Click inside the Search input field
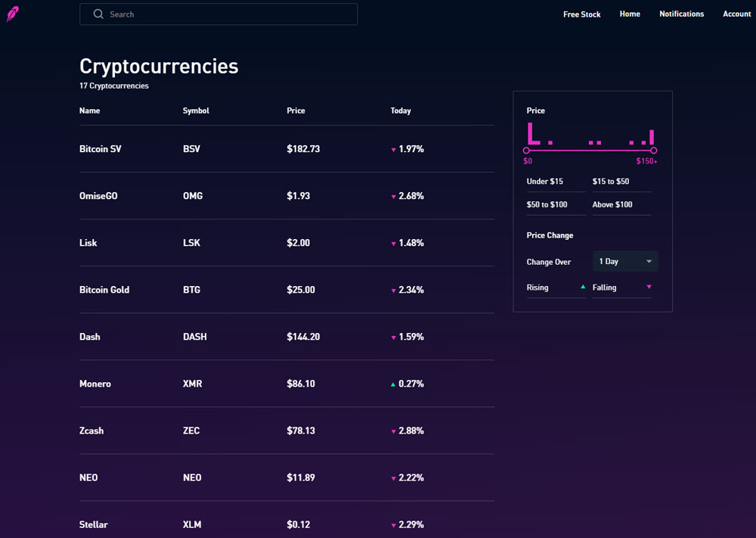 pos(227,14)
